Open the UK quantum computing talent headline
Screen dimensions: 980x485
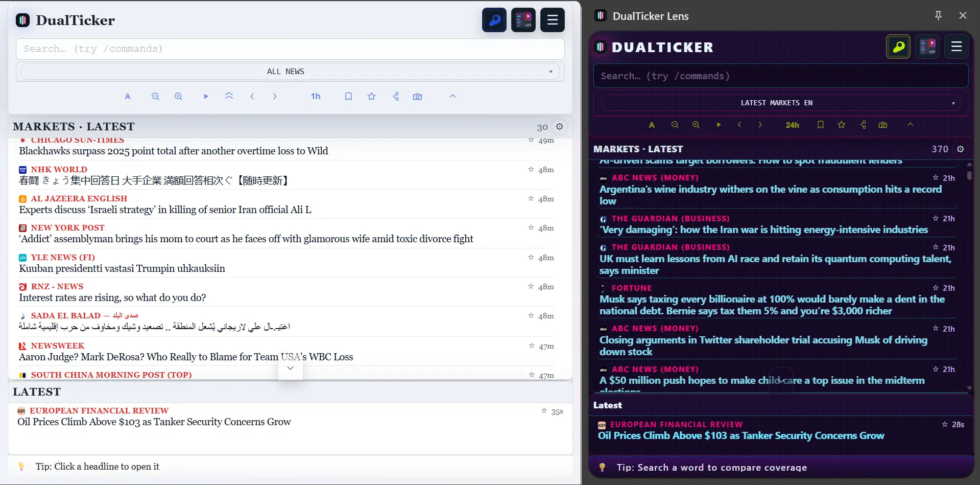[x=775, y=265]
